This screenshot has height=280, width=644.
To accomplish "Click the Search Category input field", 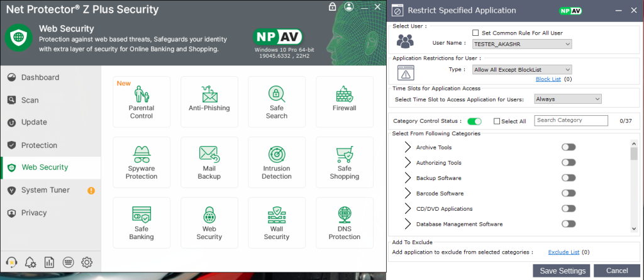I will coord(570,120).
